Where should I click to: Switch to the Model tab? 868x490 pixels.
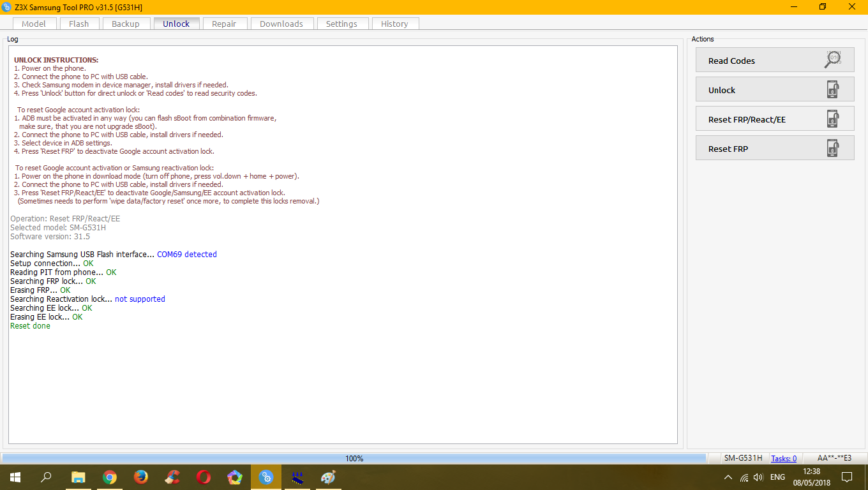[34, 24]
